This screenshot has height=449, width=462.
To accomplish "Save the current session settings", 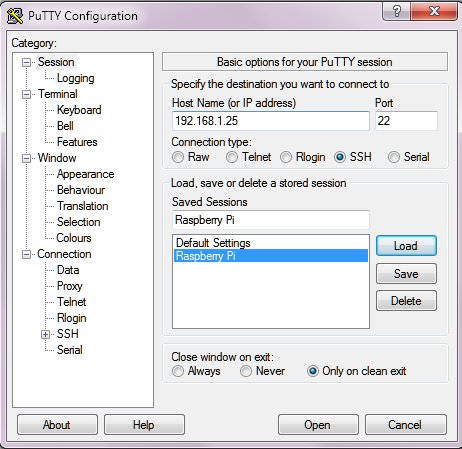I will 406,274.
